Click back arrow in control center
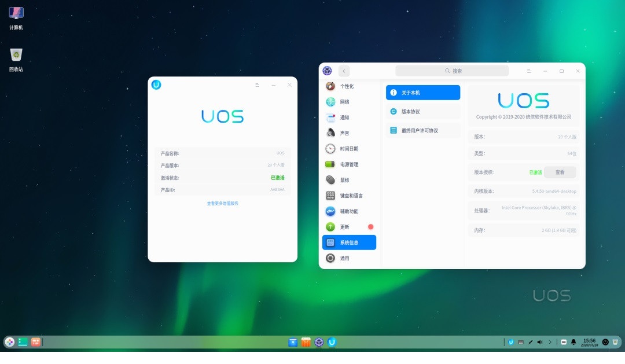Image resolution: width=625 pixels, height=364 pixels. click(344, 71)
